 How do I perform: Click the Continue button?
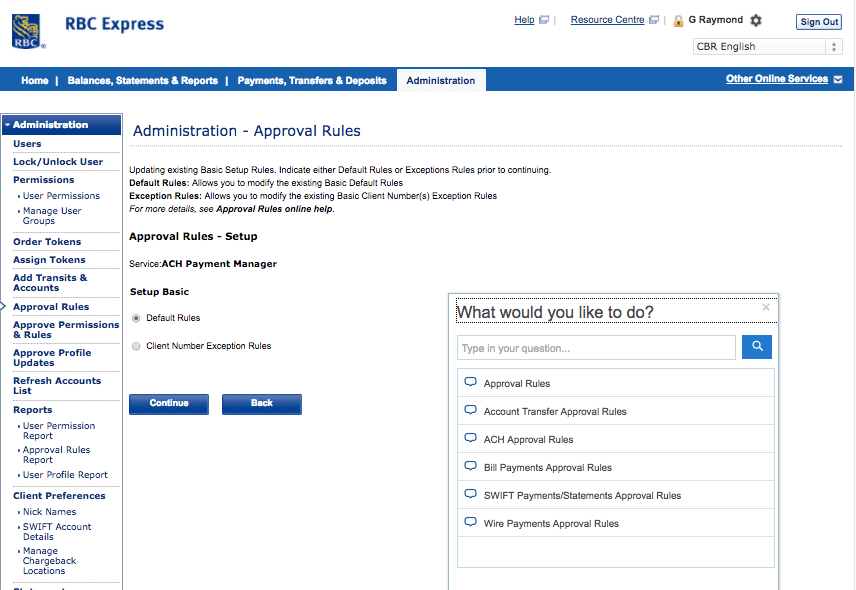tap(168, 404)
